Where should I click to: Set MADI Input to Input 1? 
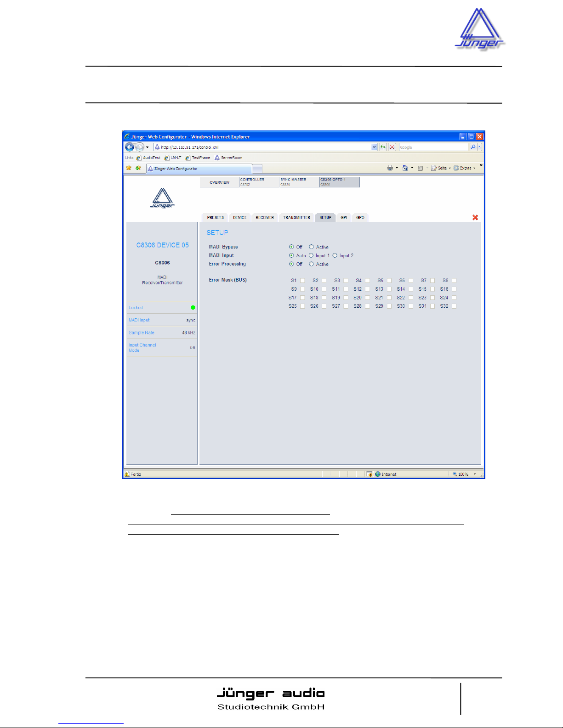311,255
